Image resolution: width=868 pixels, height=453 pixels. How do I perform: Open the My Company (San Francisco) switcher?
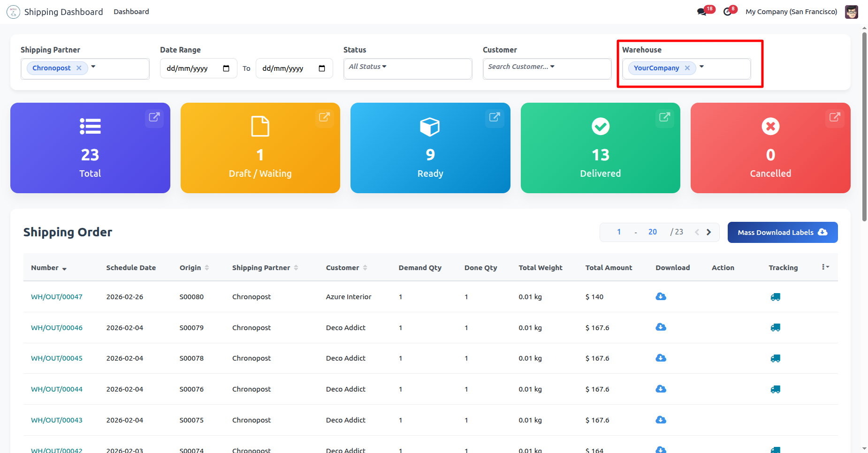tap(791, 12)
